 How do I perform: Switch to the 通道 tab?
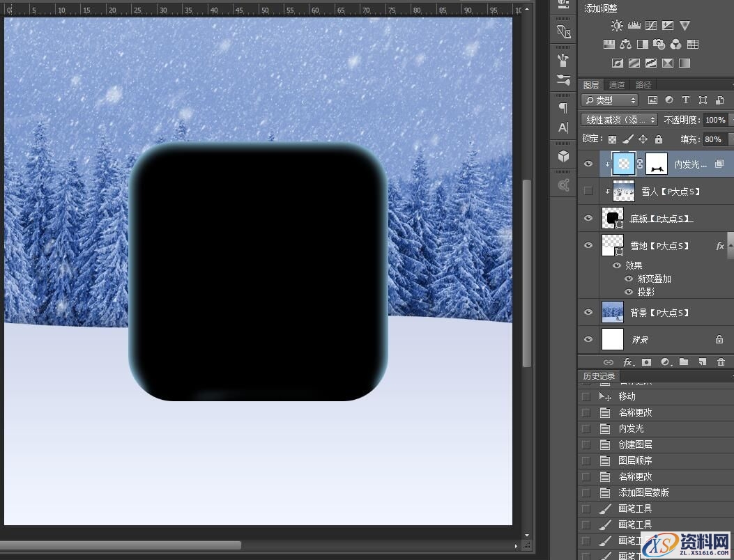pyautogui.click(x=617, y=85)
